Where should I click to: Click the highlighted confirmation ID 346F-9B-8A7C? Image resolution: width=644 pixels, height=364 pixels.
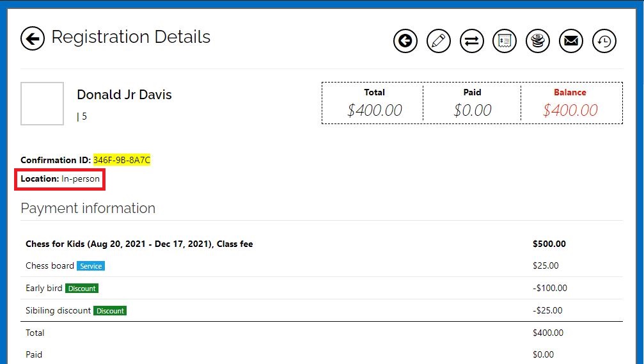[x=122, y=160]
